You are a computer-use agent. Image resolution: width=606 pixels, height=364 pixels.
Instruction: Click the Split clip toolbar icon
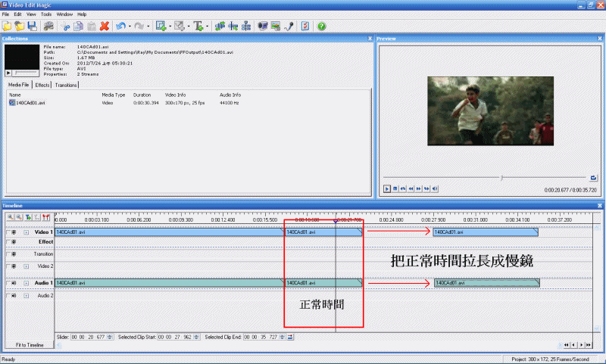click(x=233, y=26)
